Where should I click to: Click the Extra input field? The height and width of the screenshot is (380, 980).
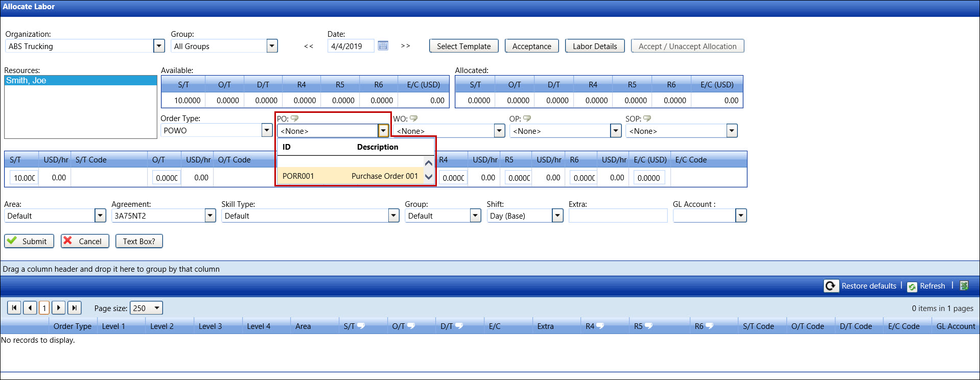[x=618, y=216]
